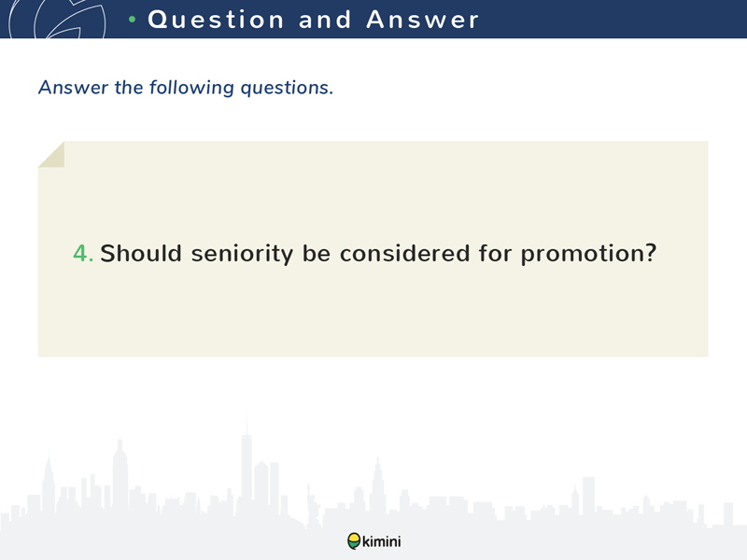Click the word 'Answer' in the header title

(x=422, y=20)
